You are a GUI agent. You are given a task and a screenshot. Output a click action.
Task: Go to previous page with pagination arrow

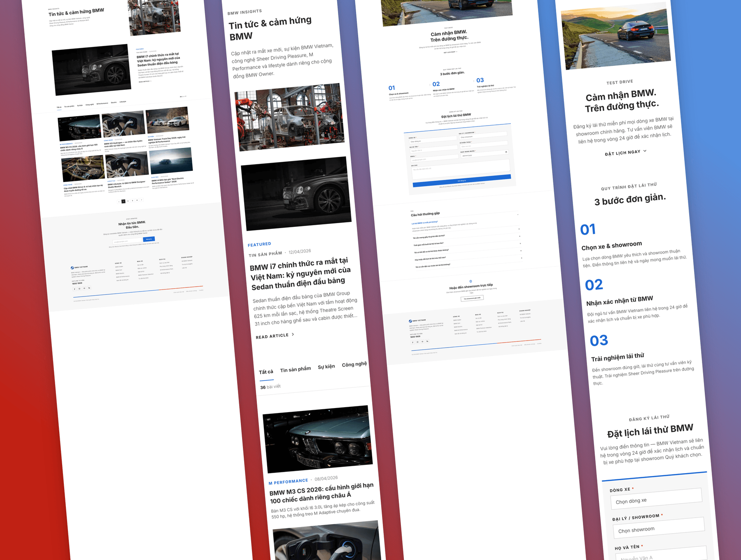(x=119, y=202)
